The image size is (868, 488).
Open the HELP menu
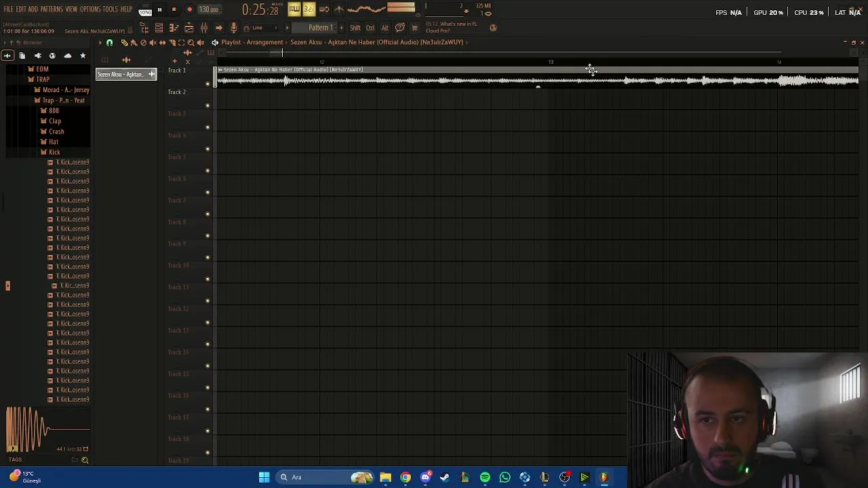pyautogui.click(x=126, y=9)
